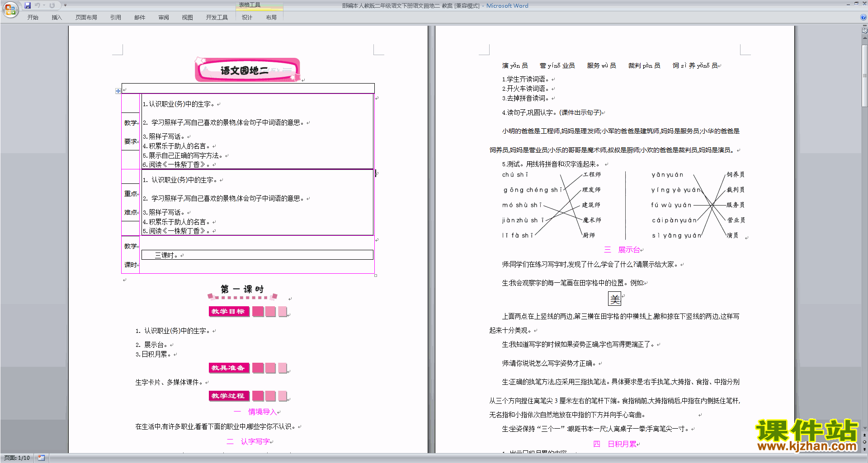This screenshot has width=868, height=463.
Task: Open the 审阅 tab
Action: [x=164, y=17]
